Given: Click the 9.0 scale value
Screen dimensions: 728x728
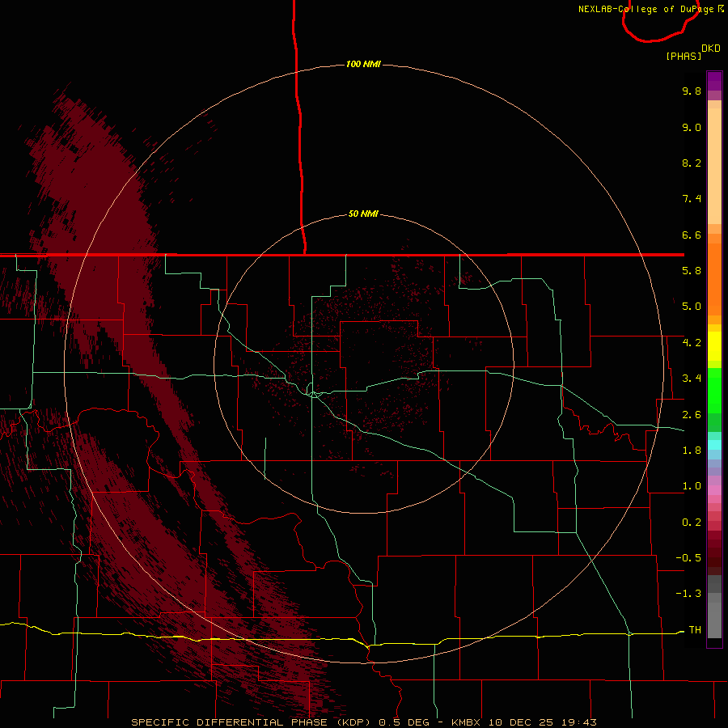Looking at the screenshot, I should point(692,128).
